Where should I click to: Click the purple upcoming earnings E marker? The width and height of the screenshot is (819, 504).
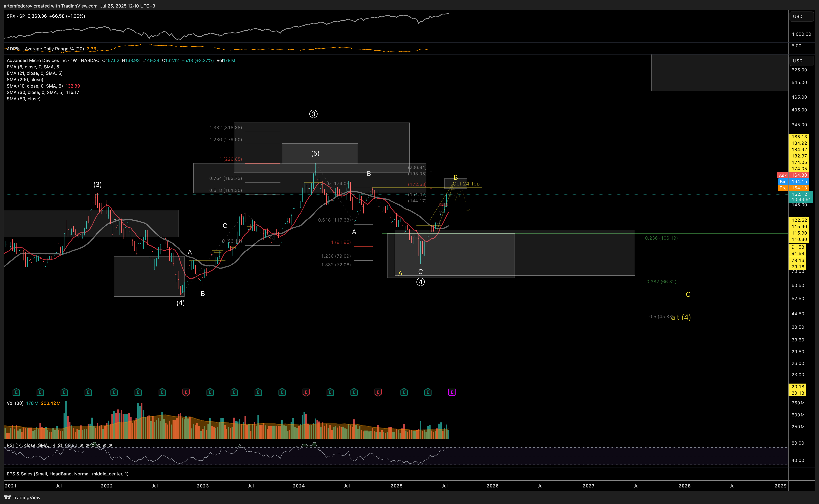pos(452,392)
